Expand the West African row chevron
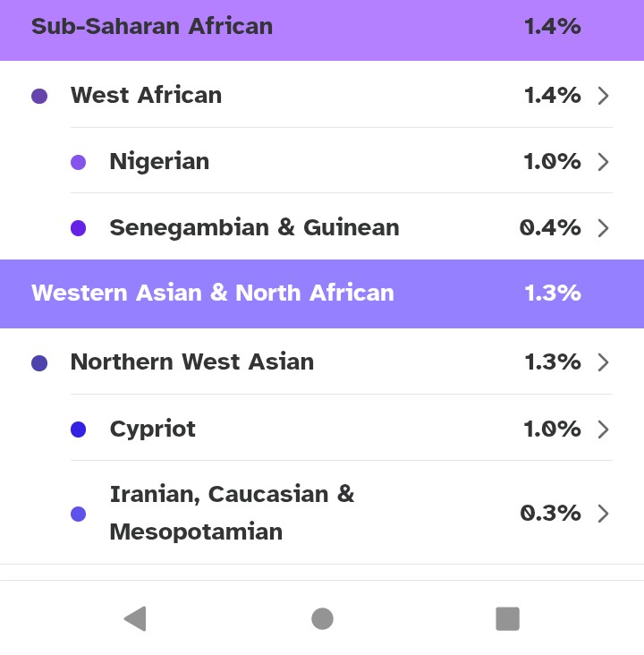644x655 pixels. coord(603,96)
